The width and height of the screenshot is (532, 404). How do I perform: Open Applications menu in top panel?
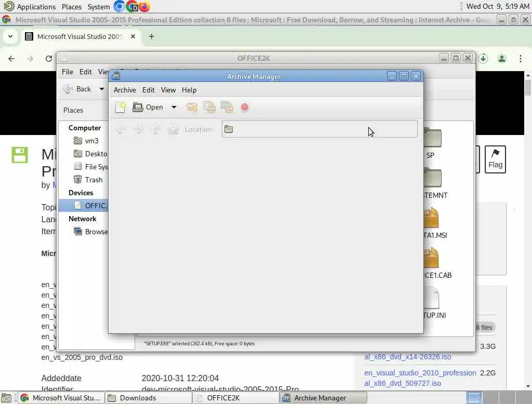coord(30,6)
